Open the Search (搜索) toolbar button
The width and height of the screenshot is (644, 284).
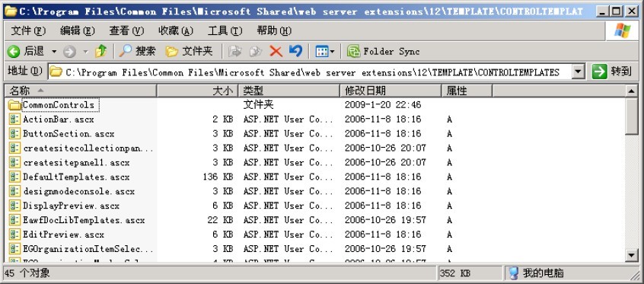pos(138,51)
